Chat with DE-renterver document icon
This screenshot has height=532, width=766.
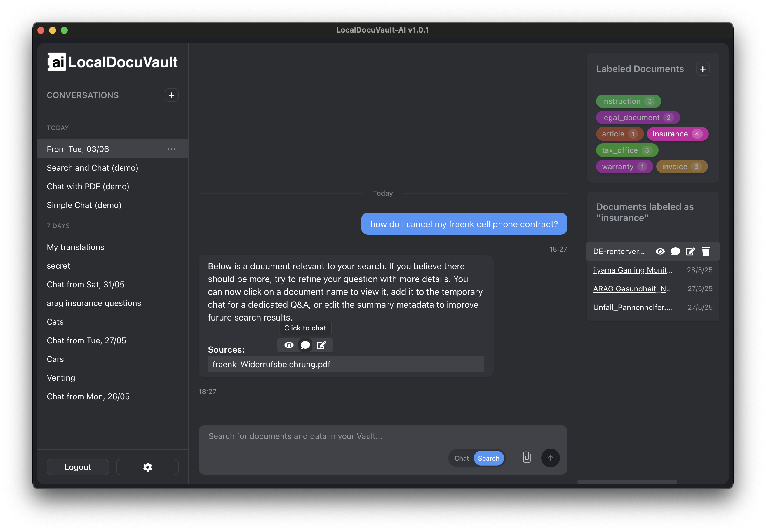click(x=675, y=251)
